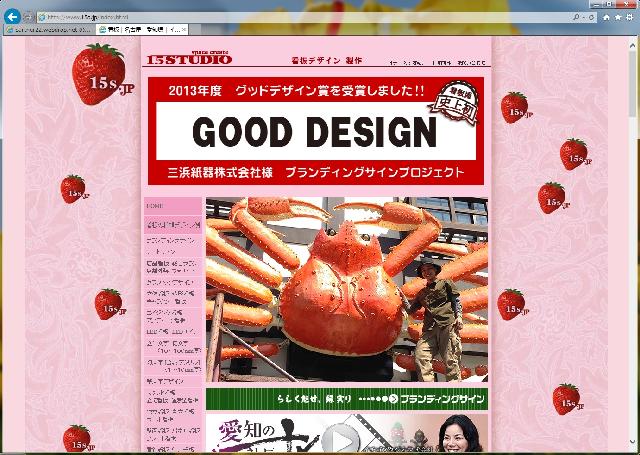The width and height of the screenshot is (640, 455).
Task: Click the 看板デザイン 製作 header text
Action: (327, 60)
